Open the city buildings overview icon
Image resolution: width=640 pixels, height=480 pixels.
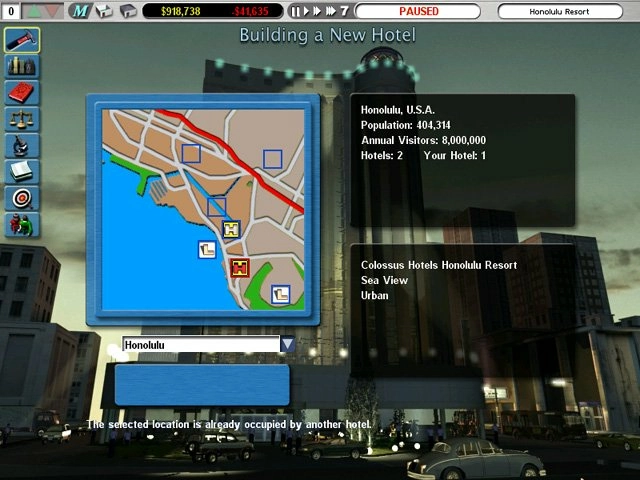pos(20,67)
